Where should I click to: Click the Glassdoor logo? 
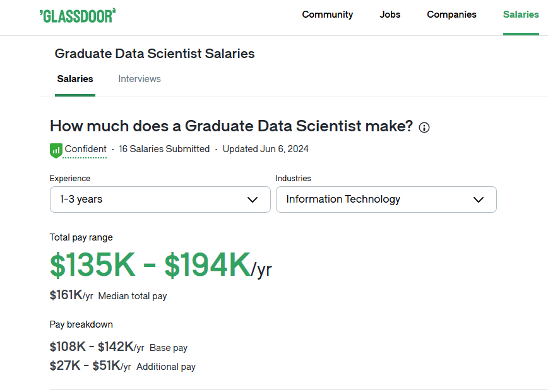click(78, 16)
